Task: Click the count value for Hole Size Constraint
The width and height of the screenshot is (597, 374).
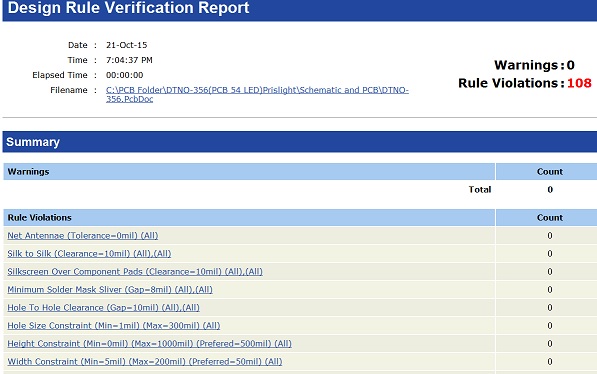Action: [550, 326]
